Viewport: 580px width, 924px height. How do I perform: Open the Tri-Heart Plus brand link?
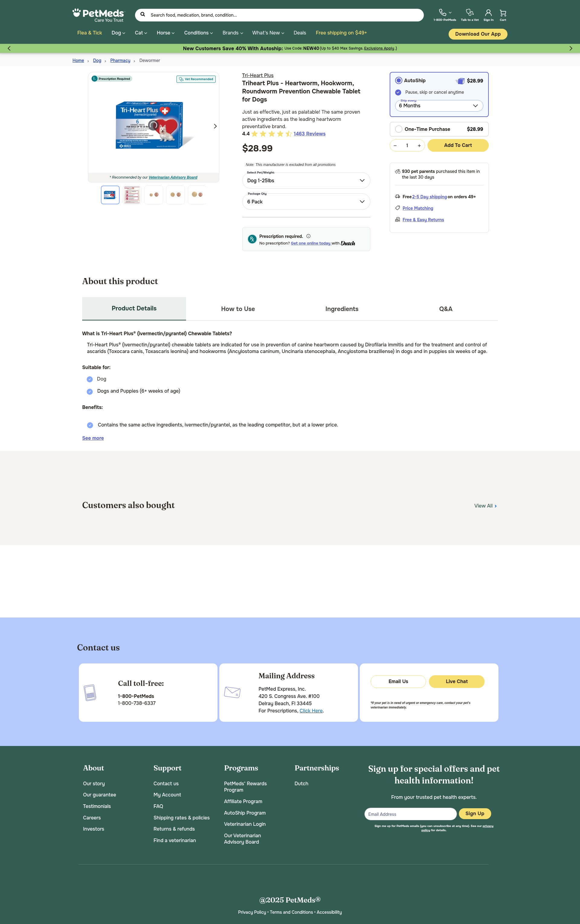coord(258,75)
